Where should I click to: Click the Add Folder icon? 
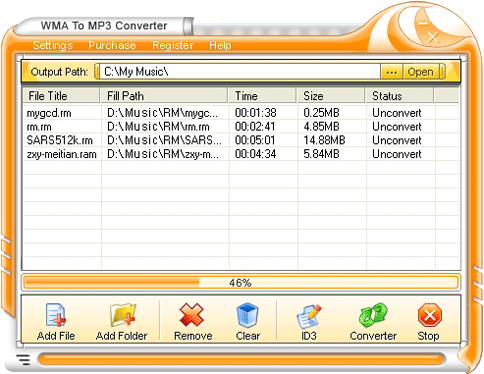coord(122,315)
